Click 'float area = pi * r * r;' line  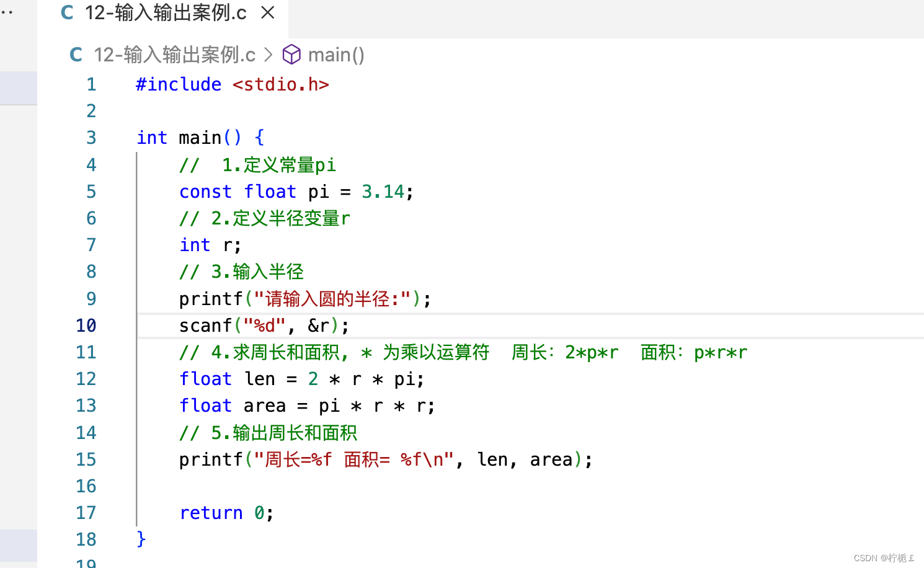[308, 406]
